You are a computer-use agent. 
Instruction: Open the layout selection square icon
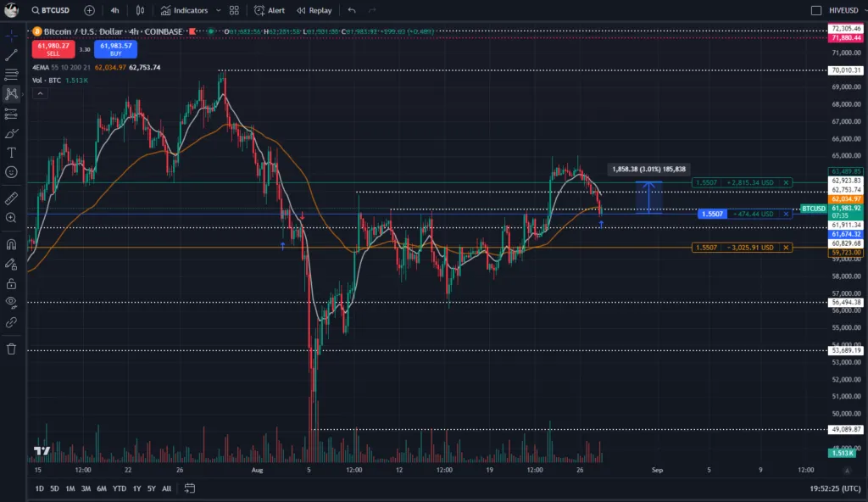(x=816, y=10)
